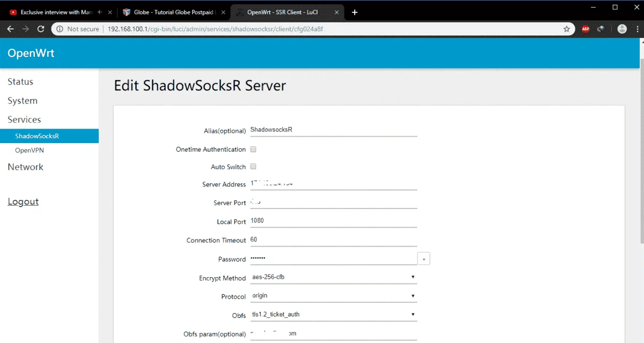Image resolution: width=644 pixels, height=343 pixels.
Task: Open the Chrome profile avatar icon
Action: point(622,29)
